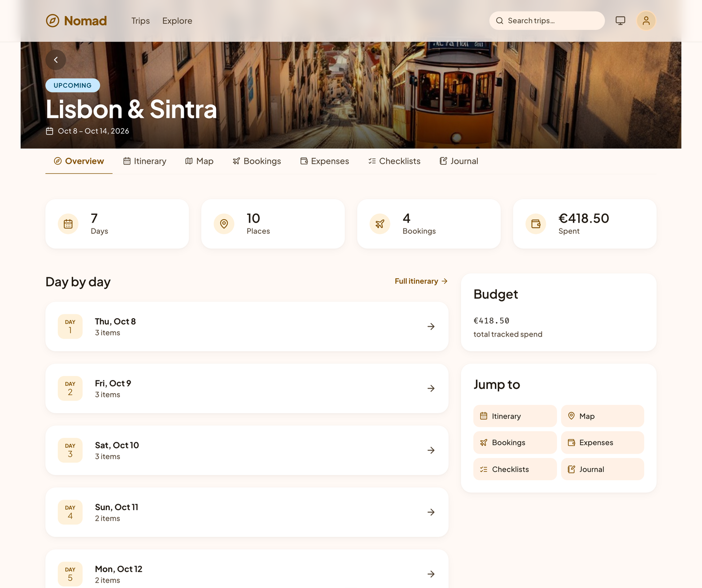Open the Sun, Oct 11 day title
Image resolution: width=702 pixels, height=588 pixels.
coord(117,507)
